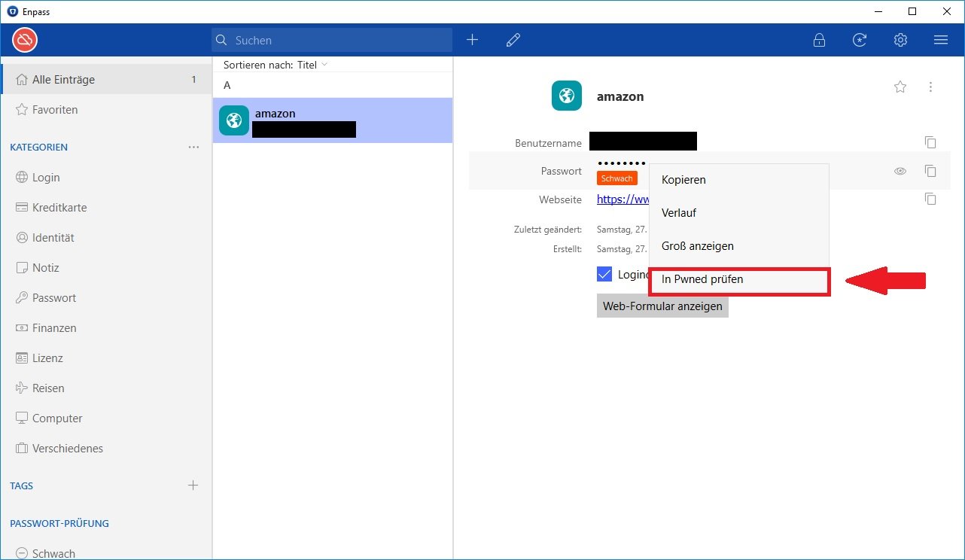
Task: Click the cloud sync disabled icon
Action: coord(25,40)
